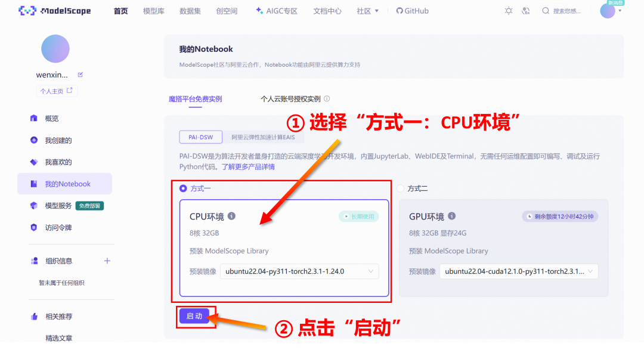Switch language with the translate icon
This screenshot has width=644, height=350.
point(526,11)
